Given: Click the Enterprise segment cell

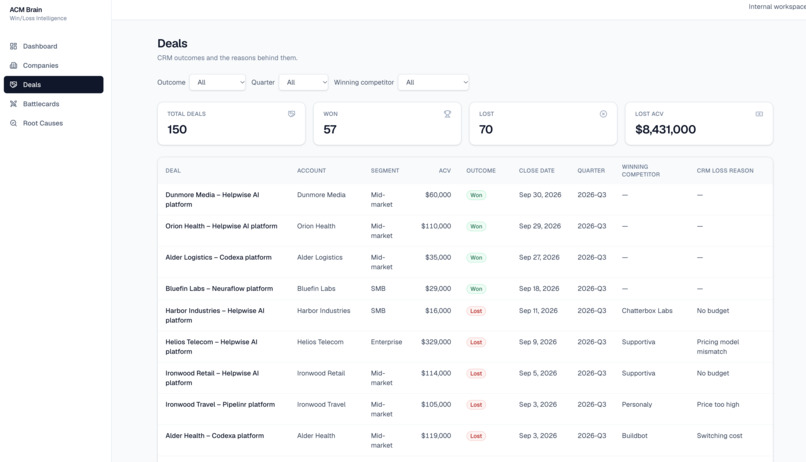Looking at the screenshot, I should point(386,342).
